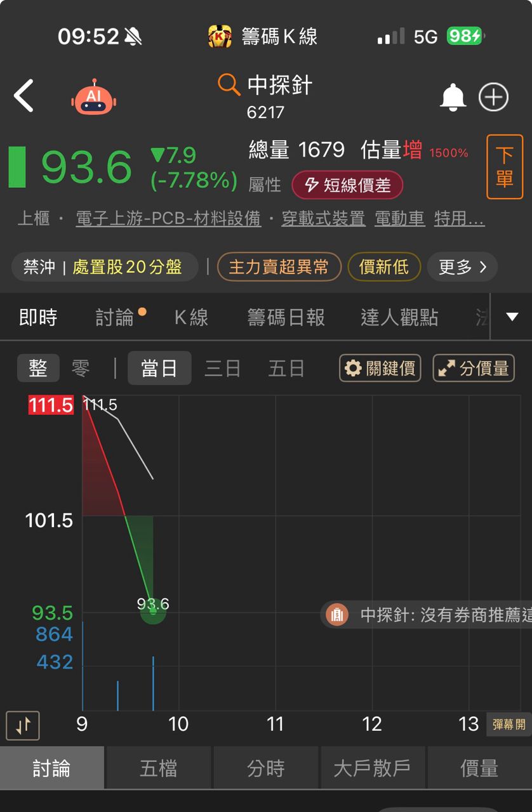
Task: Expand 更多 tags chevron
Action: [463, 267]
